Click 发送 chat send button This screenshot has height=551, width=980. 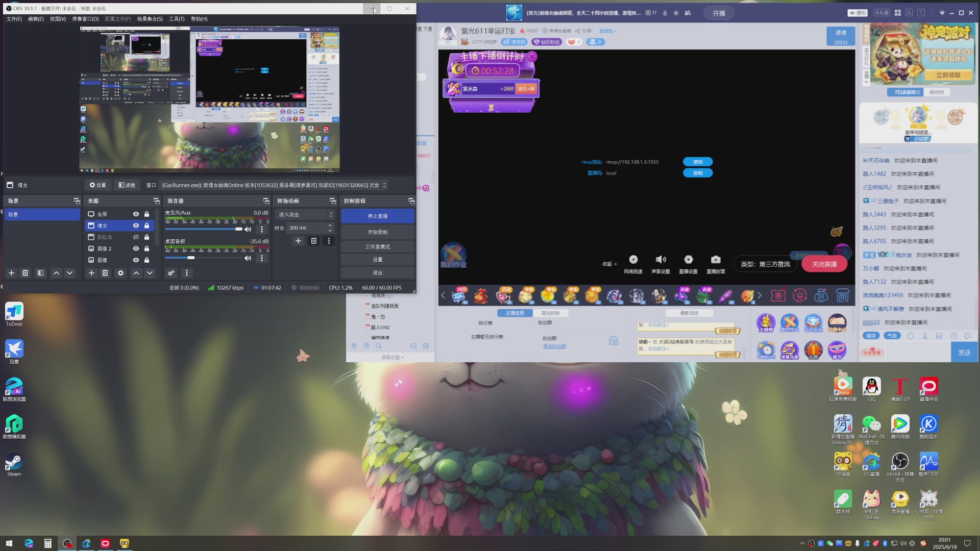click(964, 353)
